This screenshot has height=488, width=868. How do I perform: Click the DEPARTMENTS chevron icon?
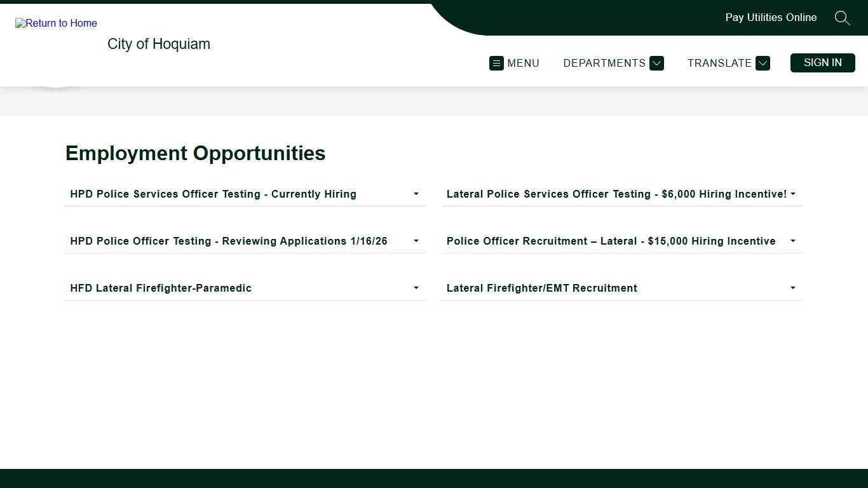click(x=656, y=63)
